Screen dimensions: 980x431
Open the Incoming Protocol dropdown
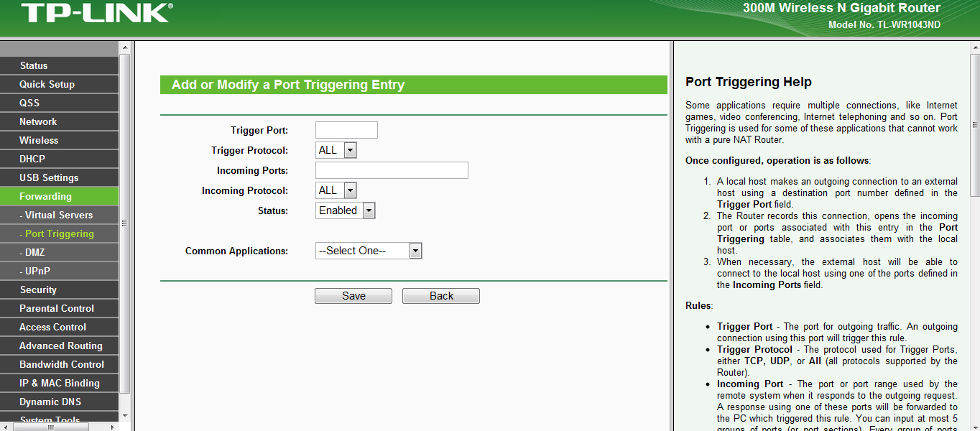point(336,190)
